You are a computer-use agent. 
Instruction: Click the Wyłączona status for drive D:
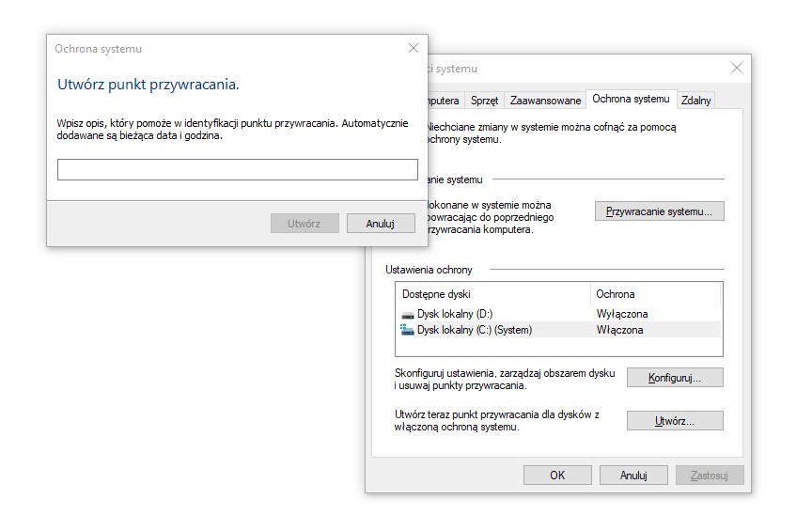coord(622,314)
